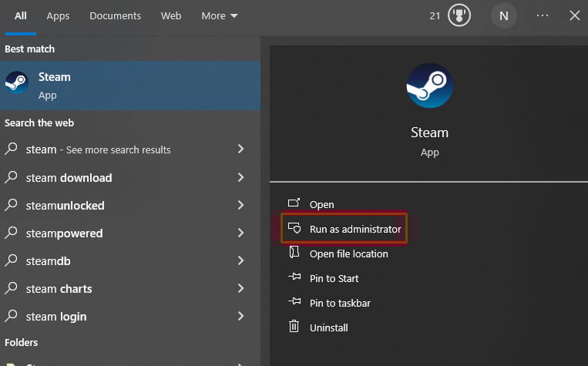The width and height of the screenshot is (588, 366).
Task: Click the Uninstall trash can icon
Action: click(x=294, y=326)
